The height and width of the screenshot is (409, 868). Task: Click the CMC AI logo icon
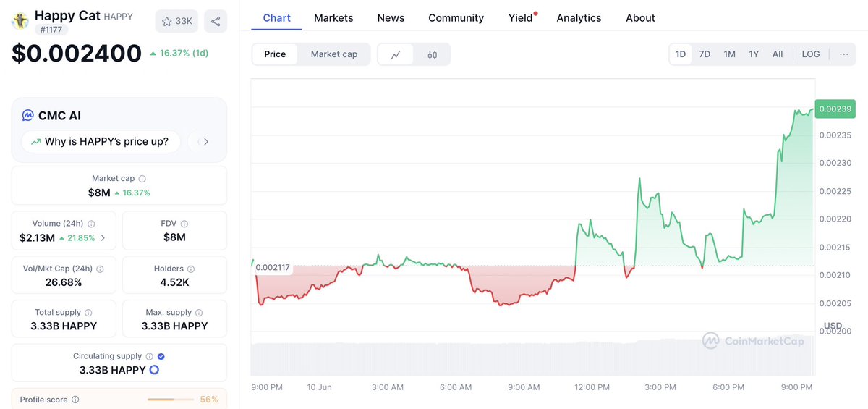click(27, 115)
